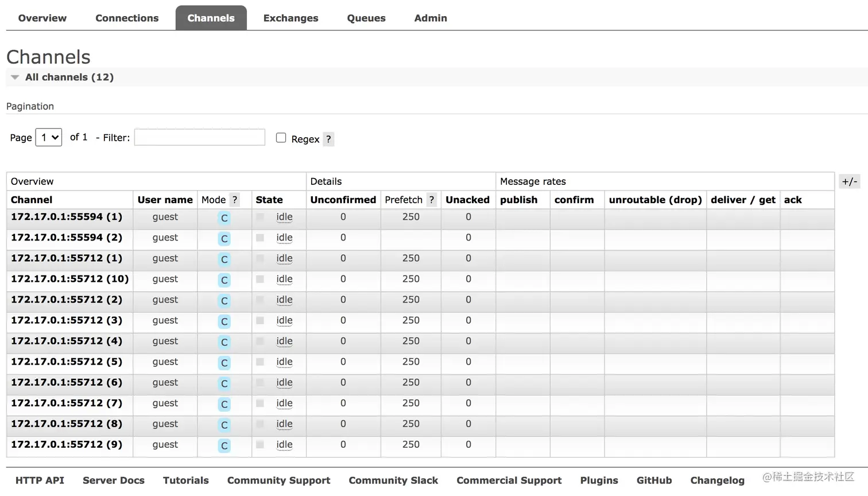Open channel 172.17.0.1:55712 (8)
Screen dimensions: 868x496
coord(67,424)
